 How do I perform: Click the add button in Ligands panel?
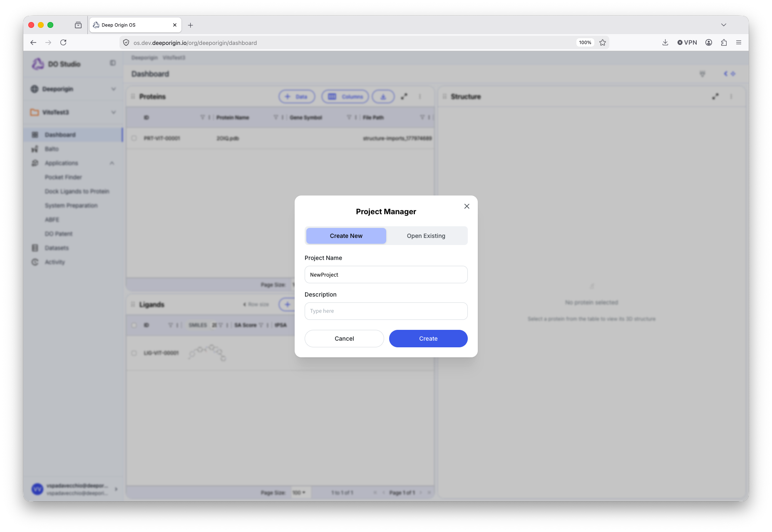pyautogui.click(x=287, y=304)
